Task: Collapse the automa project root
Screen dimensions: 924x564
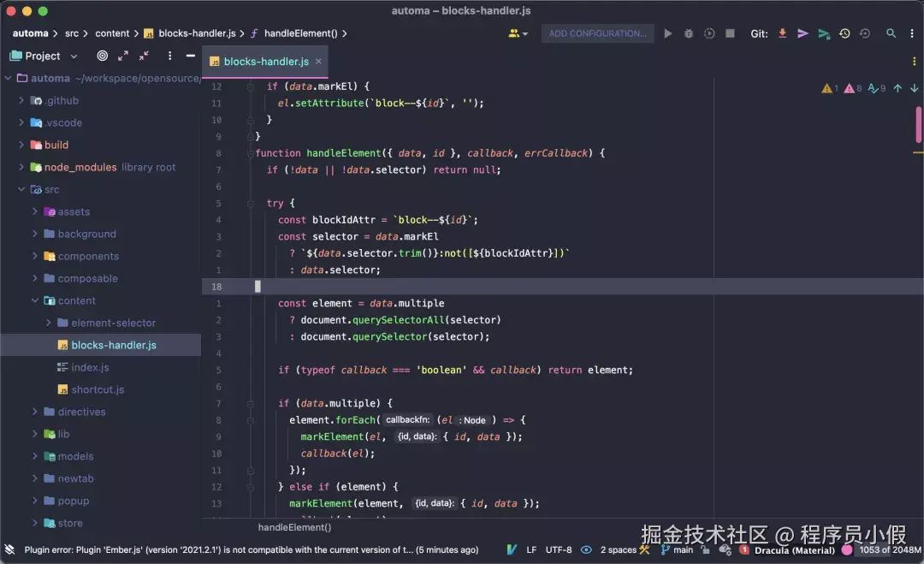Action: (x=9, y=78)
